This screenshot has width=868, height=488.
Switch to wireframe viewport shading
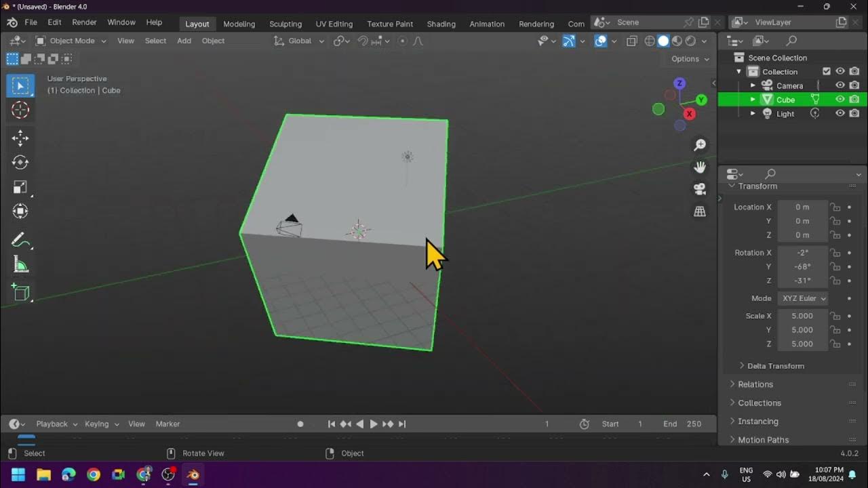(650, 41)
